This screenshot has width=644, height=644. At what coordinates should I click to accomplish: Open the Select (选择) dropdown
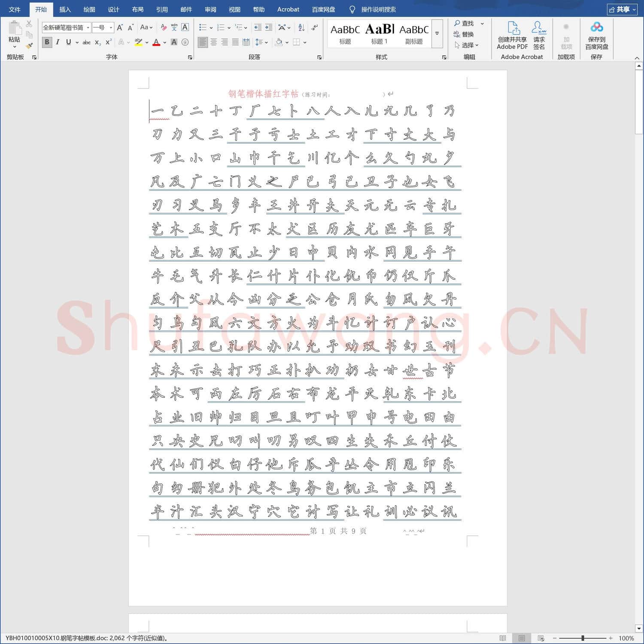click(466, 45)
